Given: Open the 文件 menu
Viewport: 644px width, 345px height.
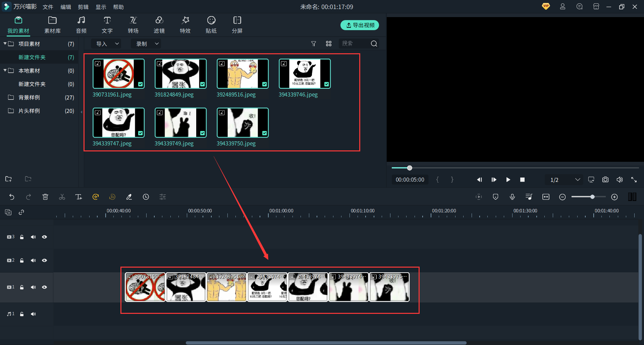Looking at the screenshot, I should [x=48, y=7].
